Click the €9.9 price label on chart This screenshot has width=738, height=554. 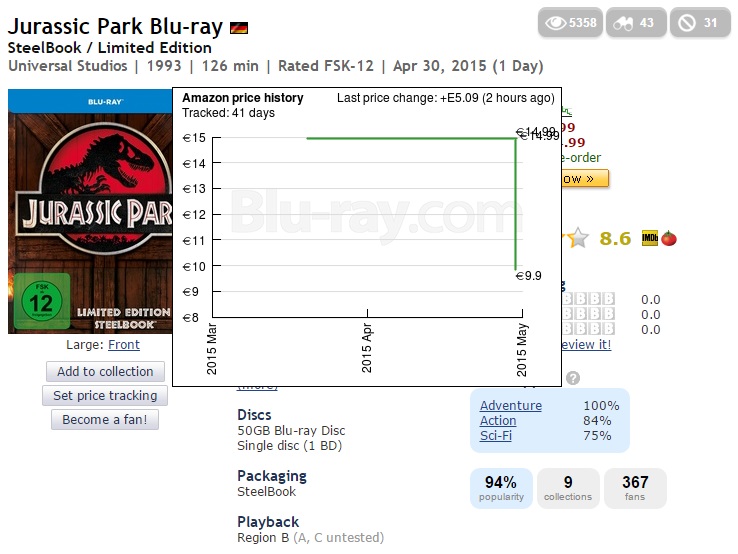pos(529,275)
